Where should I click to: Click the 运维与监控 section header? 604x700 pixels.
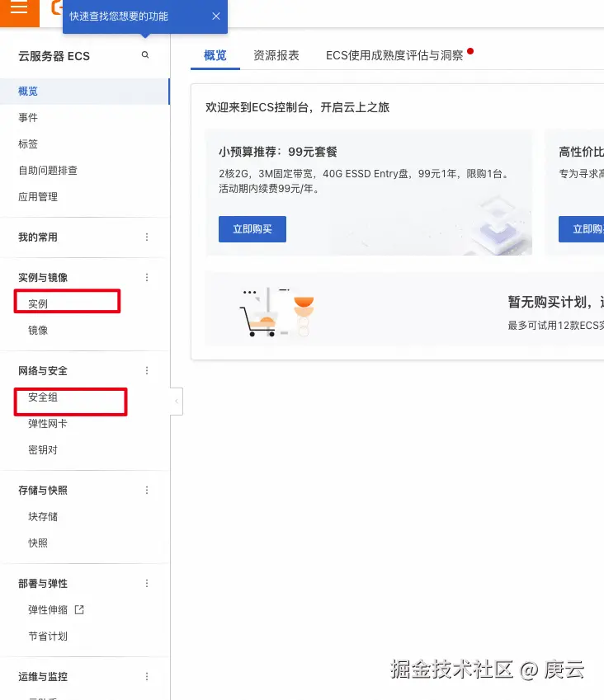coord(43,677)
